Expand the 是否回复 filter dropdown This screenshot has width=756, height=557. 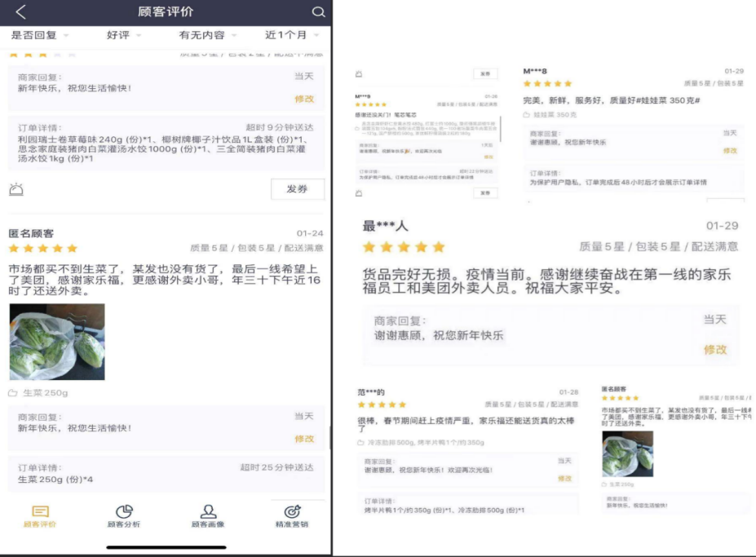[39, 35]
